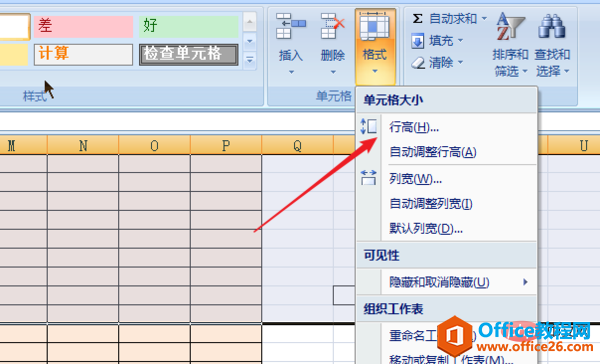The width and height of the screenshot is (600, 364).
Task: Choose 自动调整列宽(I) menu item
Action: coord(447,204)
